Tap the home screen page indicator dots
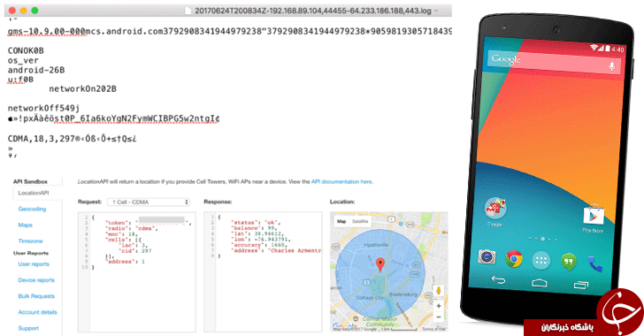The width and height of the screenshot is (644, 336). [x=542, y=239]
